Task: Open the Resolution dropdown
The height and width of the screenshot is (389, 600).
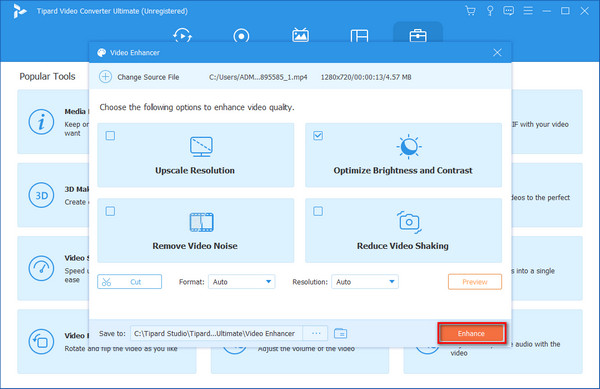Action: (365, 282)
